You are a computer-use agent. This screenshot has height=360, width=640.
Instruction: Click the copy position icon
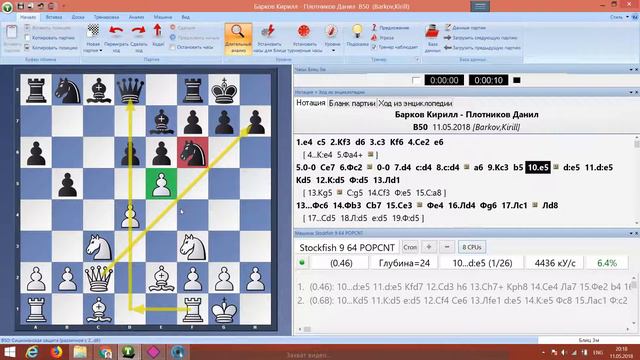(27, 48)
